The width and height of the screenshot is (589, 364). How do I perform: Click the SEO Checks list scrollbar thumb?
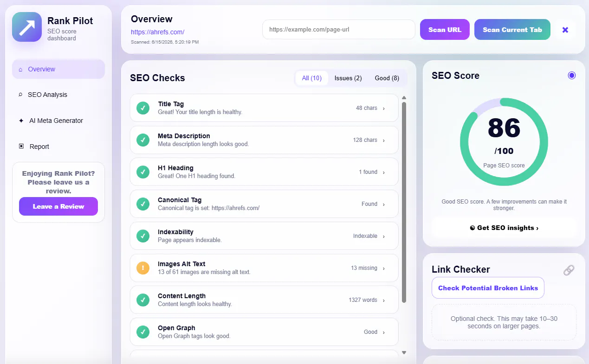pos(404,202)
